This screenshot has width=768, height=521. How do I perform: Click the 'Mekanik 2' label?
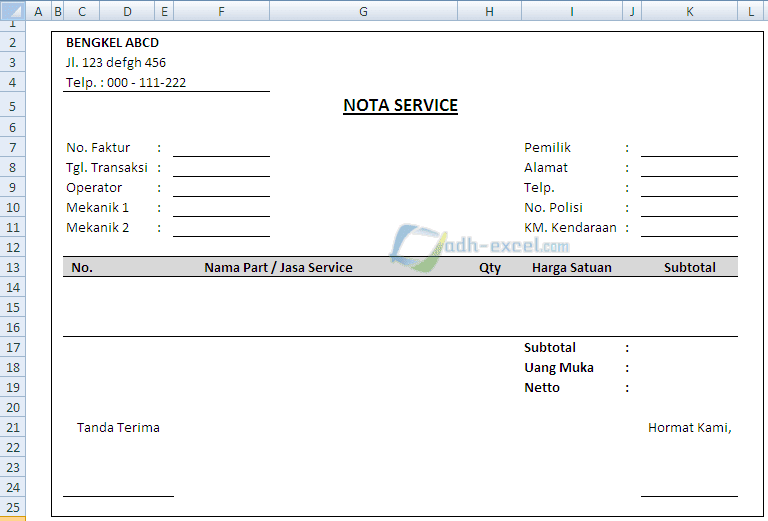pos(97,228)
